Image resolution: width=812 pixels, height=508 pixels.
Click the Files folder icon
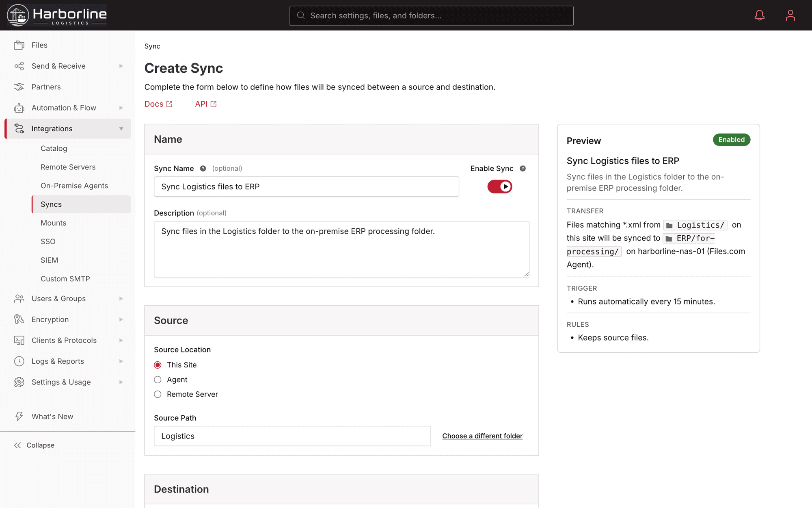[x=19, y=45]
